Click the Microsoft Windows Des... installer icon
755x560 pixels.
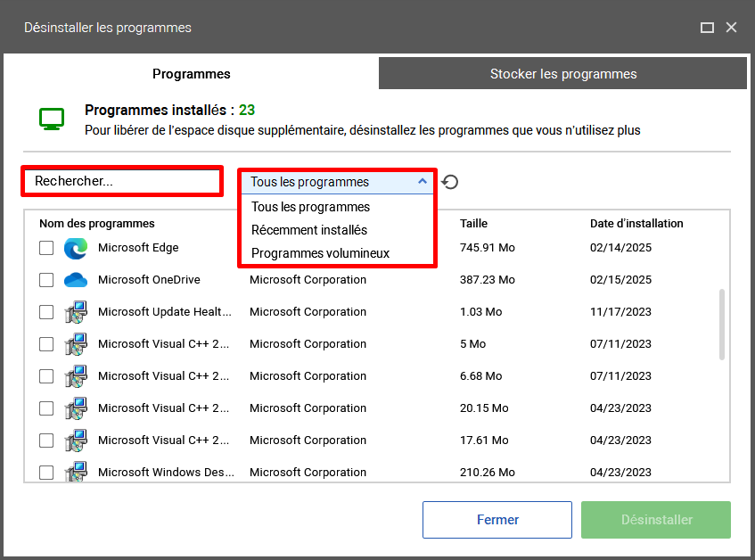click(76, 472)
